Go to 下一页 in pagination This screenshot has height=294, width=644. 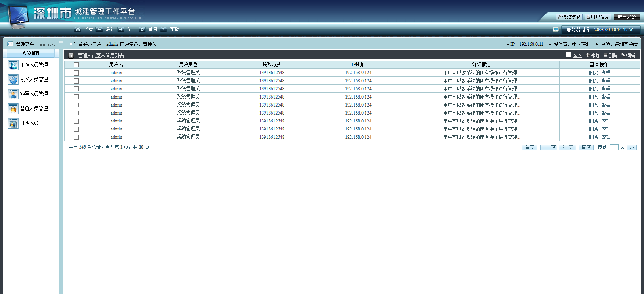[x=567, y=147]
